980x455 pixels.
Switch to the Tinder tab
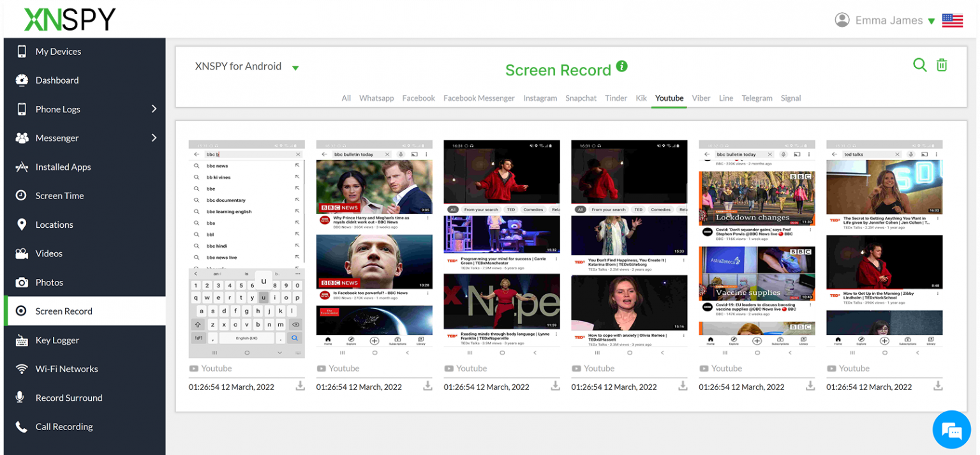coord(616,98)
